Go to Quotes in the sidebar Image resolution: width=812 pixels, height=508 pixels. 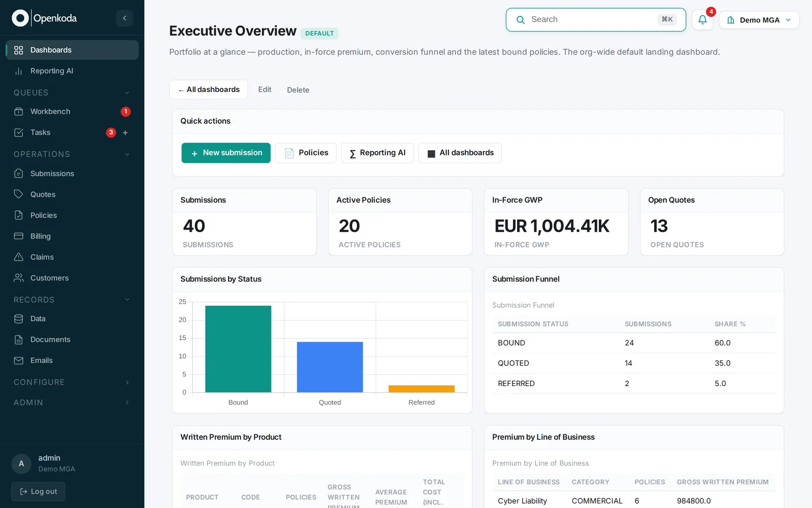click(x=72, y=195)
